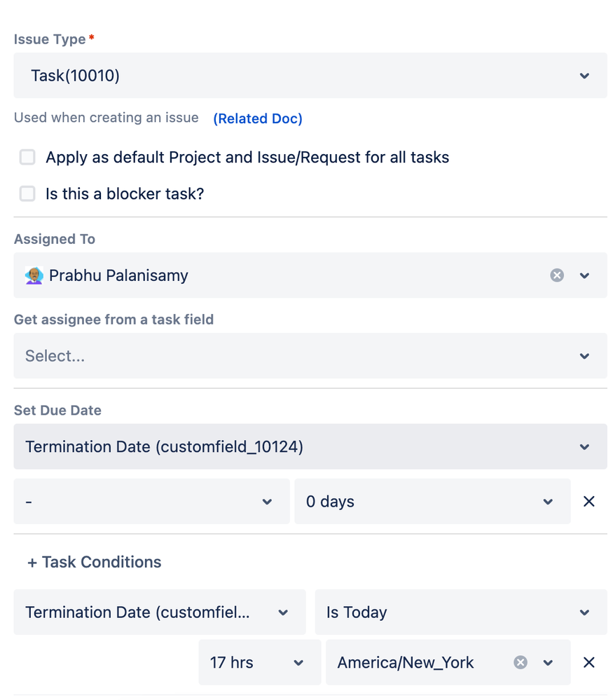
Task: Open the "-" operator dropdown
Action: click(x=267, y=501)
